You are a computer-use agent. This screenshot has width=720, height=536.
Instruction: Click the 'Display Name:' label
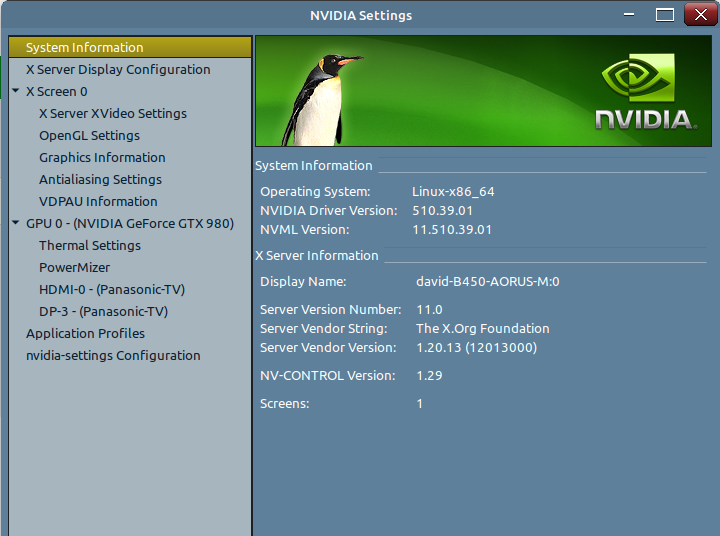pos(303,282)
